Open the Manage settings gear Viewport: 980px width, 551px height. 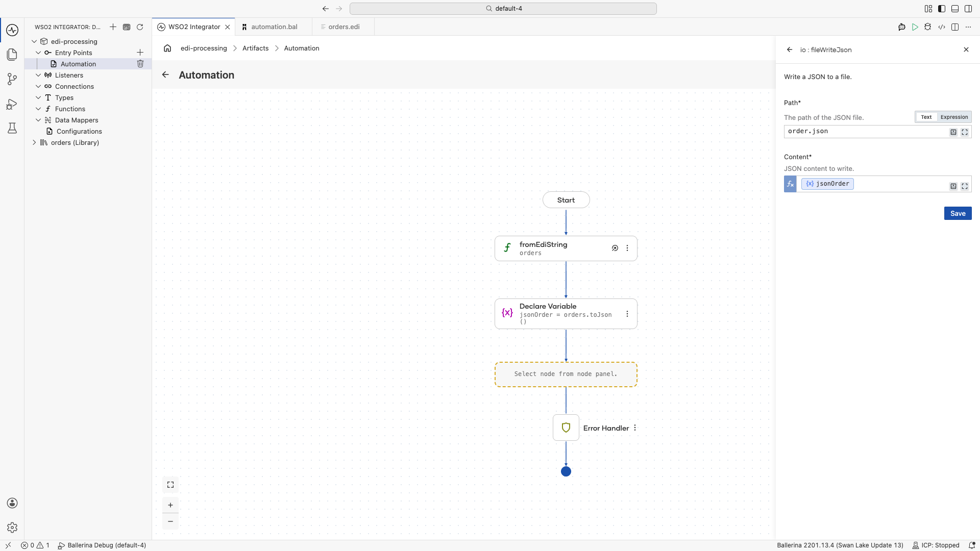tap(12, 528)
